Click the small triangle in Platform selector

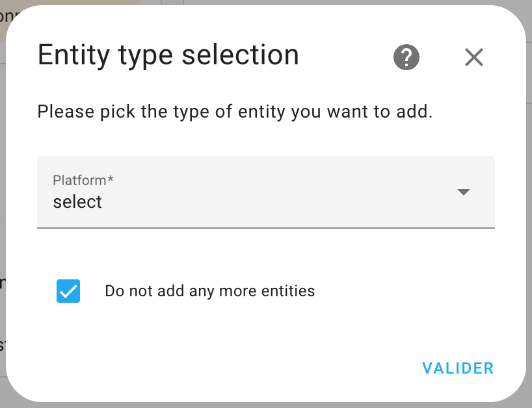click(464, 192)
